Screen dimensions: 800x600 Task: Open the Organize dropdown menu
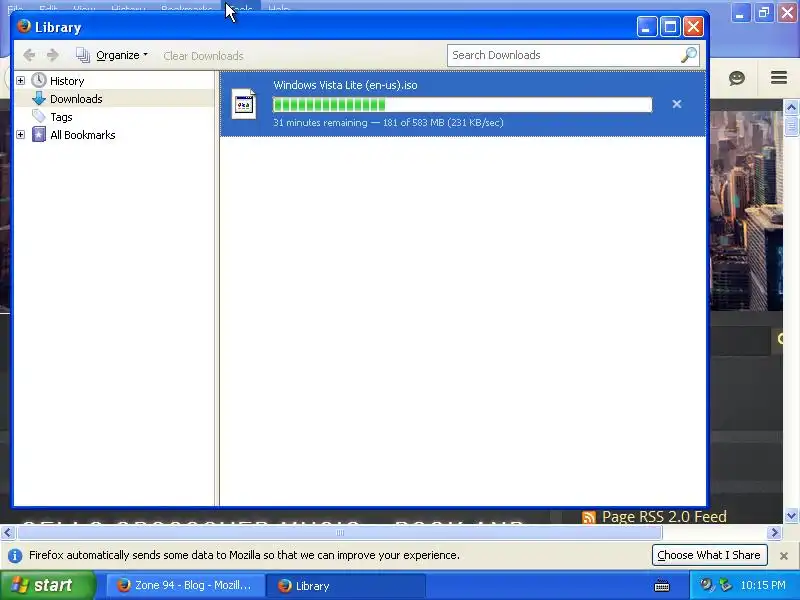click(112, 55)
